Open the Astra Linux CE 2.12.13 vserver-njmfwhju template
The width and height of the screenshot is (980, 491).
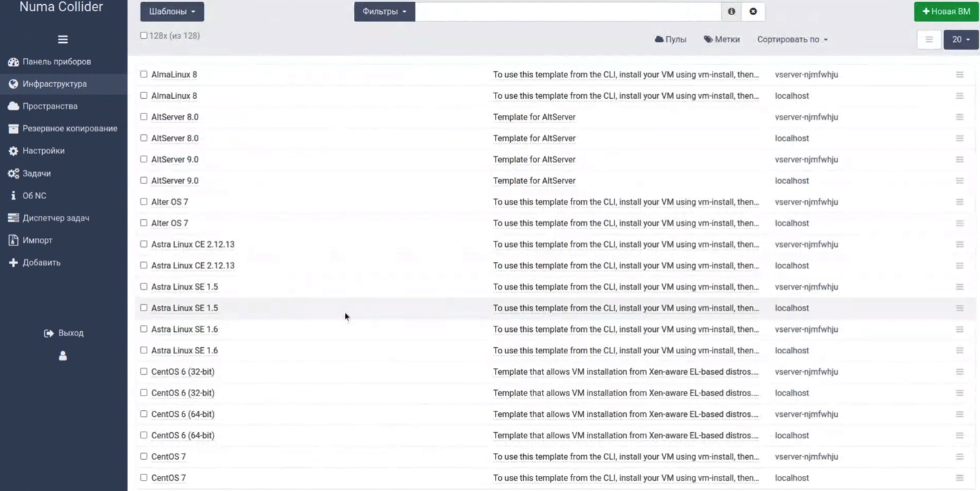coord(193,244)
